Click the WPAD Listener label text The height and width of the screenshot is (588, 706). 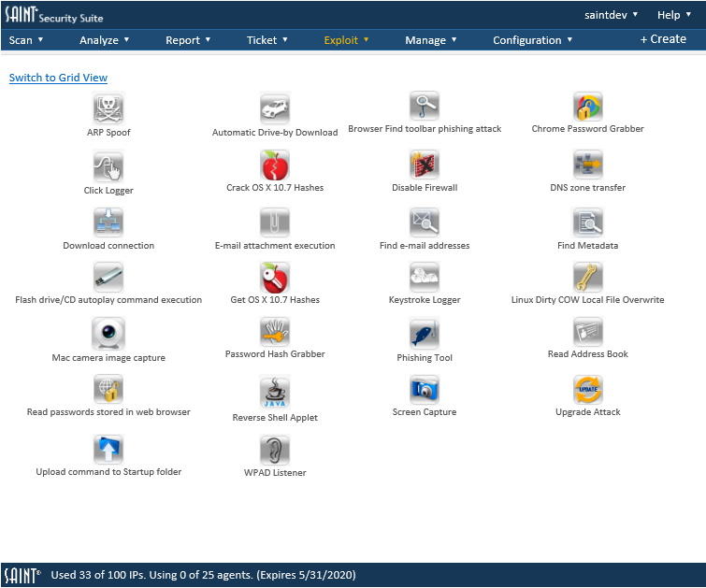coord(275,473)
